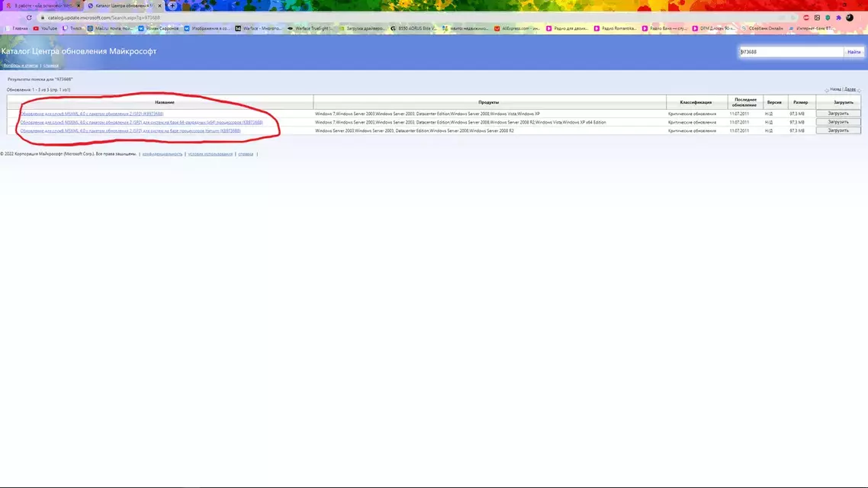This screenshot has width=868, height=488.
Task: Select the 'Обновления: 1 - 3 из 3' text
Action: point(38,90)
